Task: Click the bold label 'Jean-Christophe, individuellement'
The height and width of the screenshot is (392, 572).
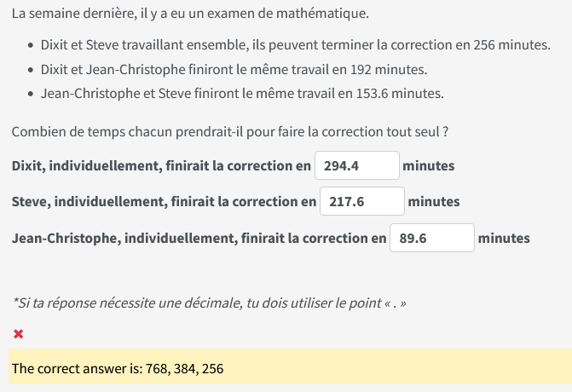Action: (199, 238)
